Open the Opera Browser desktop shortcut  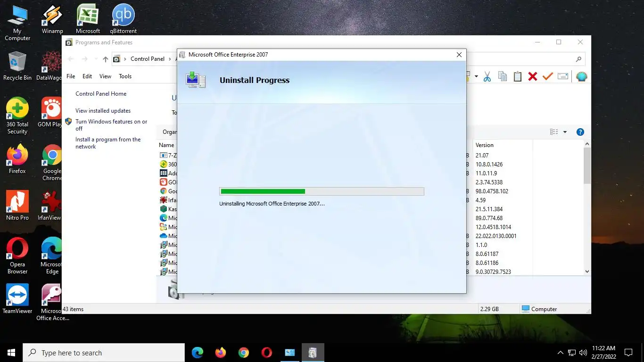tap(17, 256)
